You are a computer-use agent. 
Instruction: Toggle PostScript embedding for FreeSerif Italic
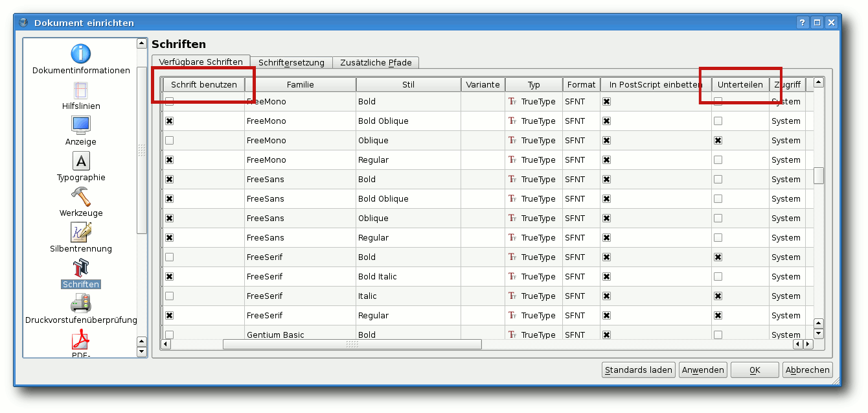point(607,296)
